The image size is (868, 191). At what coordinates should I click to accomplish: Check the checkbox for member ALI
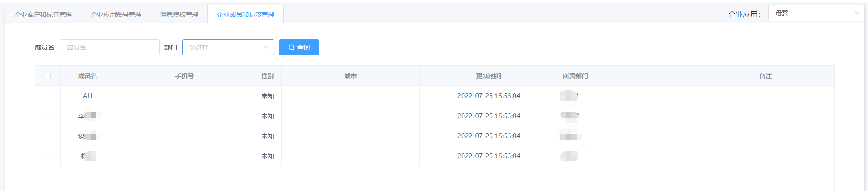47,96
